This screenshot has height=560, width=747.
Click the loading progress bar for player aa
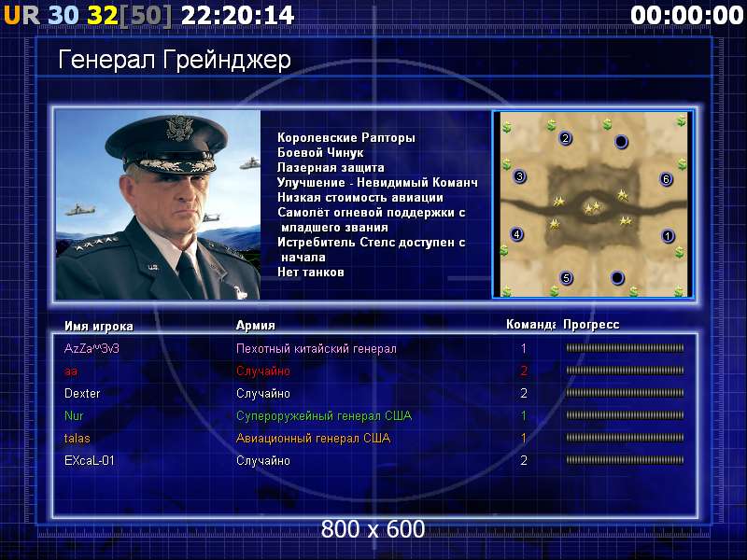tap(625, 371)
